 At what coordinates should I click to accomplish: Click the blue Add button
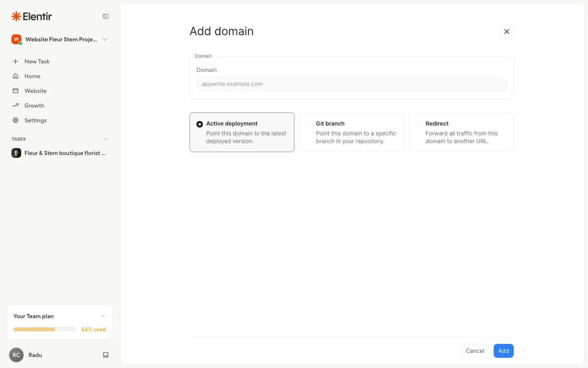point(503,351)
